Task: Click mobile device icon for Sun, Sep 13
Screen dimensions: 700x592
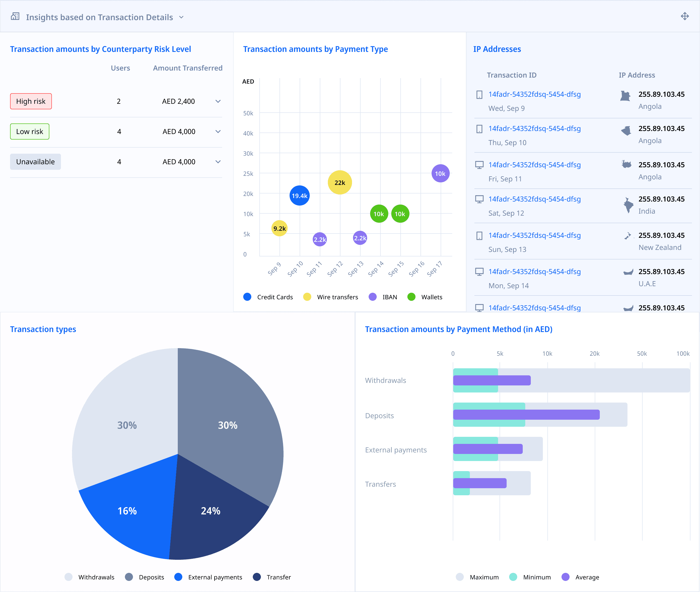Action: [x=479, y=236]
